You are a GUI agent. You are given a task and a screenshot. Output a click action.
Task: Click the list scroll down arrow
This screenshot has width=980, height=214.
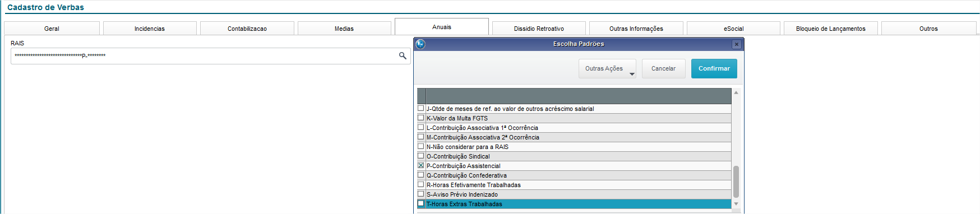(x=736, y=204)
